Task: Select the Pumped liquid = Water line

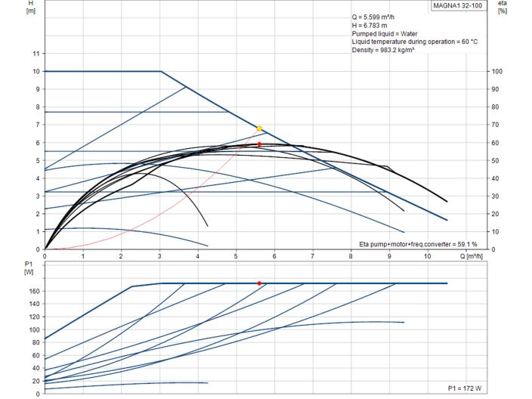Action: point(385,34)
